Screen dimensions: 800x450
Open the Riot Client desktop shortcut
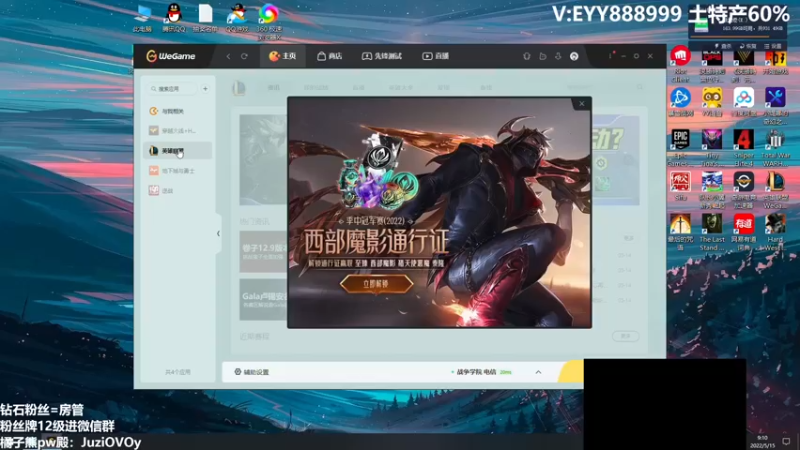(x=680, y=64)
